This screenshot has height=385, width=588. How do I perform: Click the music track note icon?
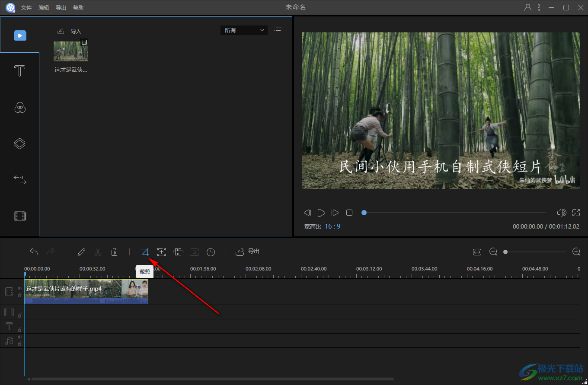click(9, 340)
